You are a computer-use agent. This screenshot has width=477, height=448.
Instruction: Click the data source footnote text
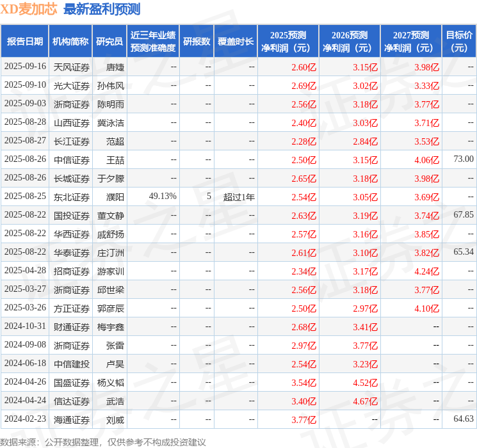click(103, 442)
